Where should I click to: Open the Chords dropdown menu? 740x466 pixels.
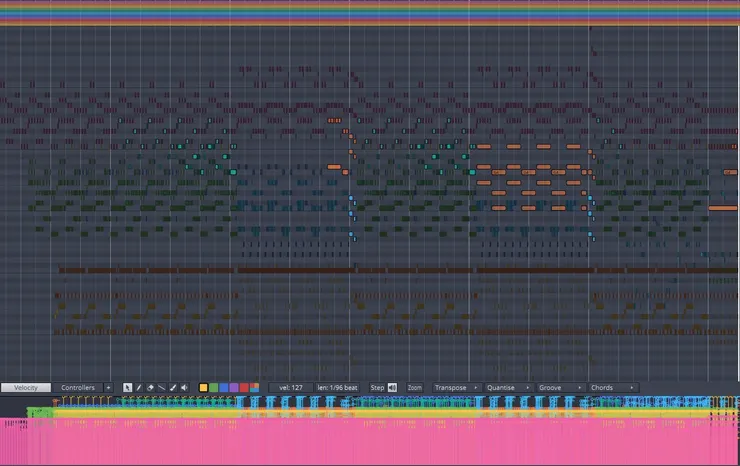pyautogui.click(x=613, y=388)
